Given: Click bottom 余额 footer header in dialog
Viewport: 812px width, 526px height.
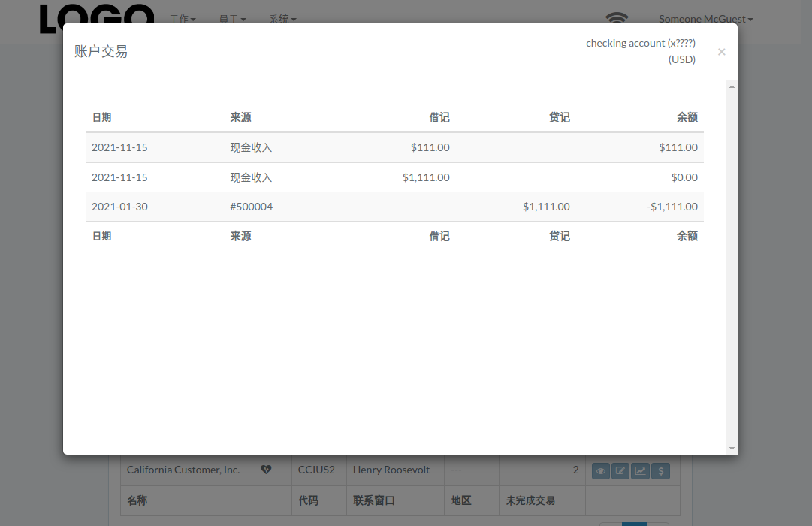Looking at the screenshot, I should coord(687,236).
